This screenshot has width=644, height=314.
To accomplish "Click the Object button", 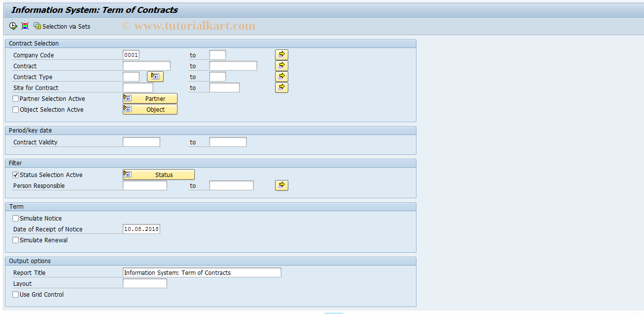I will [x=150, y=109].
